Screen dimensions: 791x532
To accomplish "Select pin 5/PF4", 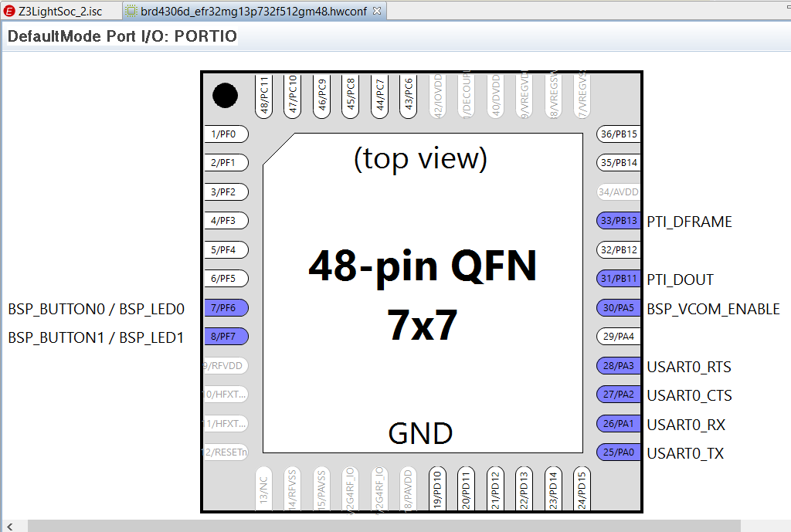I will coord(226,250).
